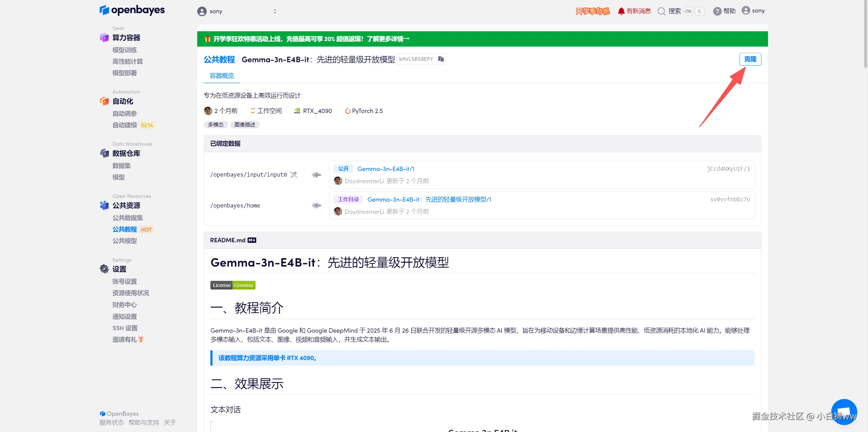This screenshot has width=868, height=432.
Task: Click the help question mark icon
Action: pos(717,11)
